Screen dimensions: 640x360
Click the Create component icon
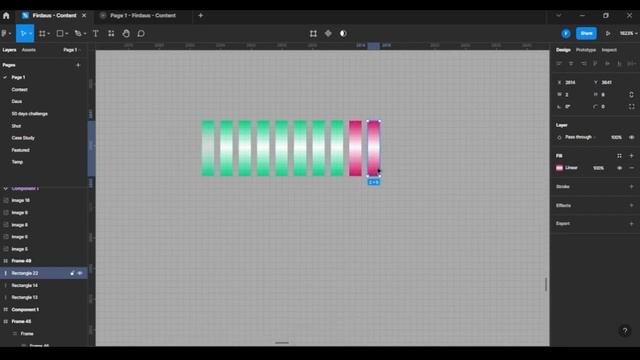pyautogui.click(x=328, y=33)
